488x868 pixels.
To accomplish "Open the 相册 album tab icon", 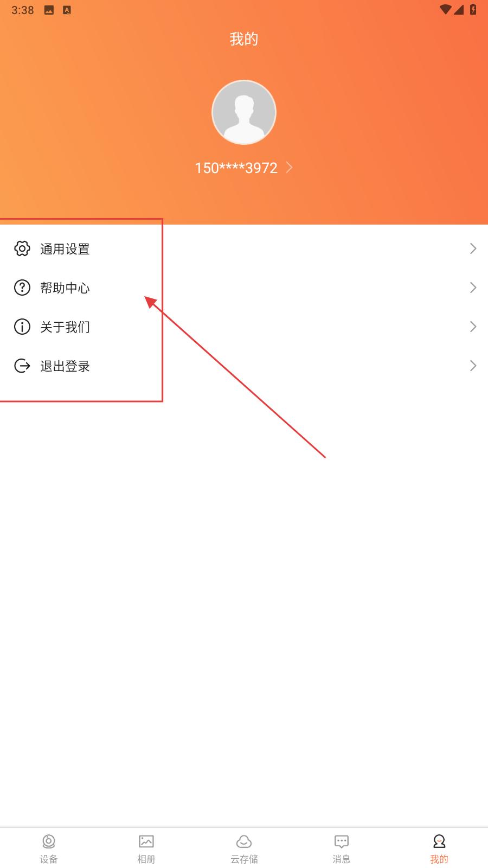I will pos(146,841).
